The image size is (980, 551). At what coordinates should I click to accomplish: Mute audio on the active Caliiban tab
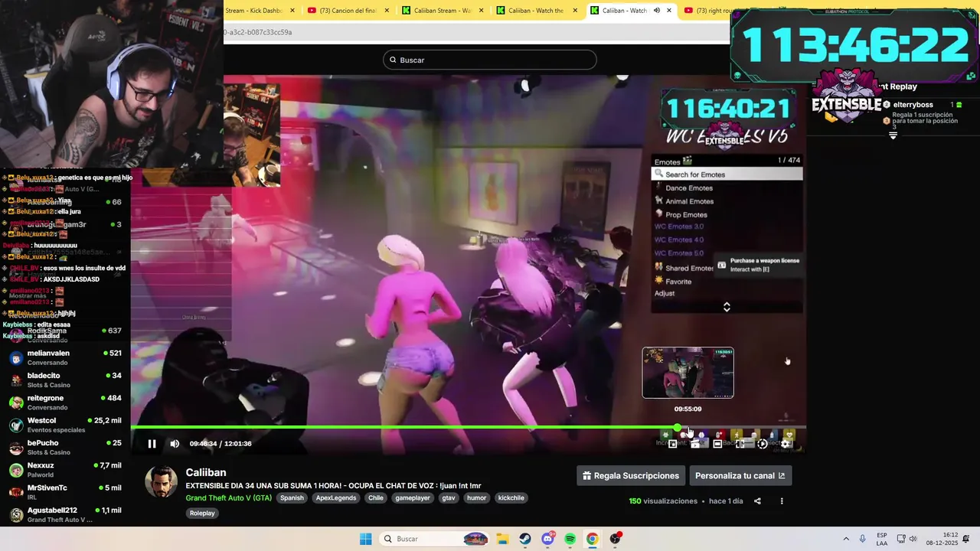point(657,11)
